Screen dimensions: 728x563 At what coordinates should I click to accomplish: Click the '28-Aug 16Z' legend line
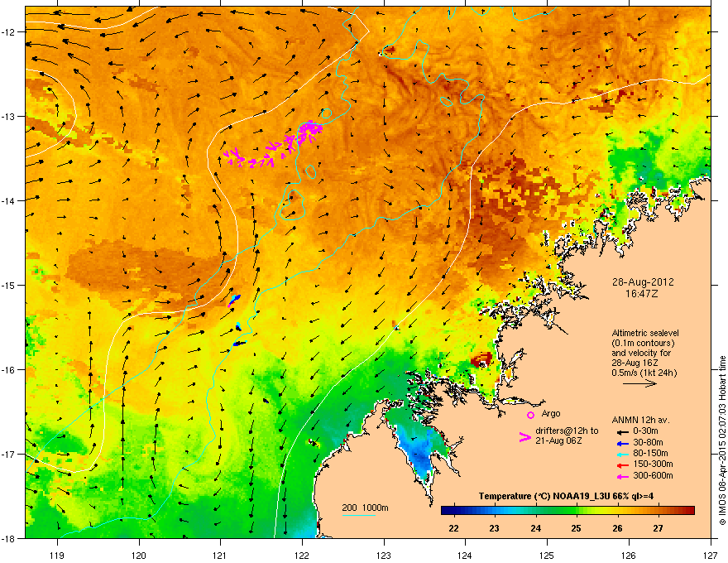pos(633,363)
